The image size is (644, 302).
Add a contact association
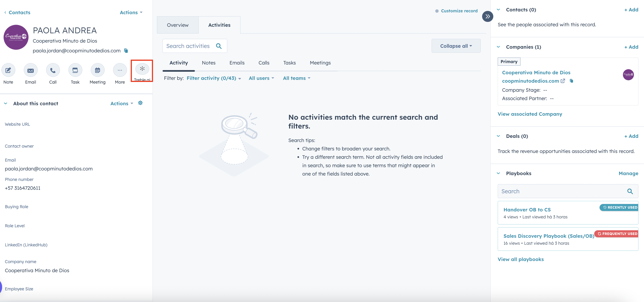(x=631, y=10)
